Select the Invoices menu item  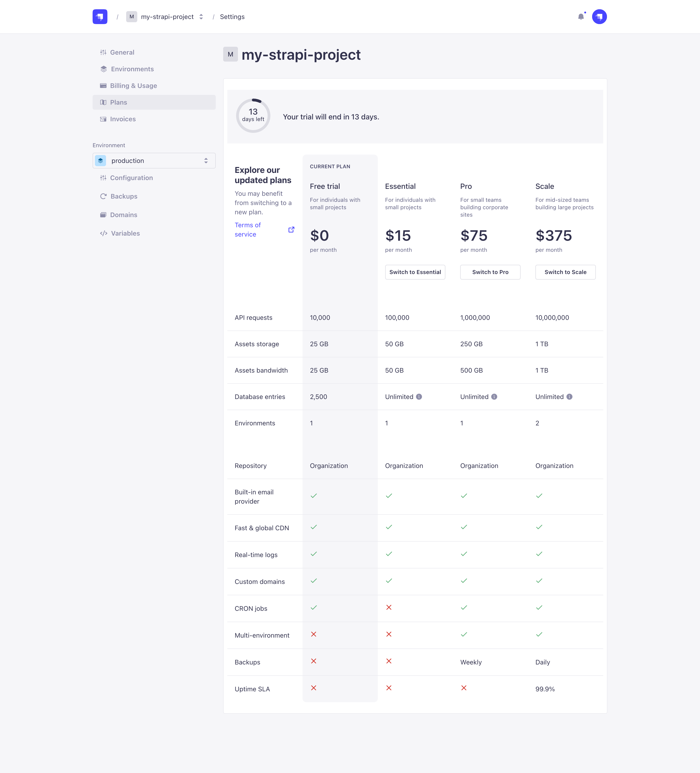click(x=123, y=119)
